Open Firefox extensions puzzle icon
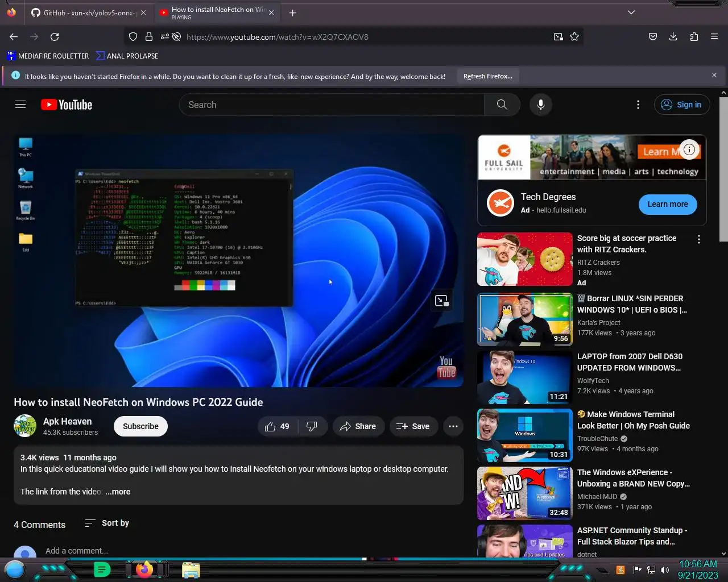728x582 pixels. tap(694, 36)
